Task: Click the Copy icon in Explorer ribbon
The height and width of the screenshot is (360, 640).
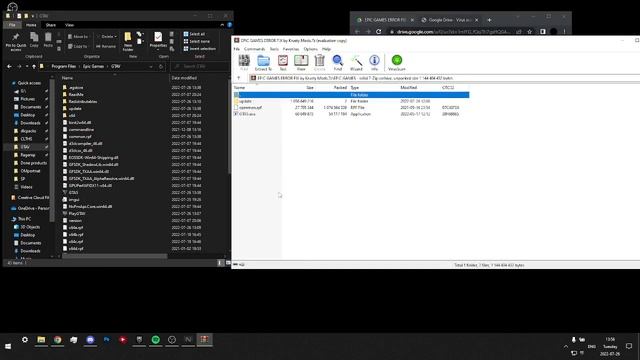Action: (x=34, y=40)
